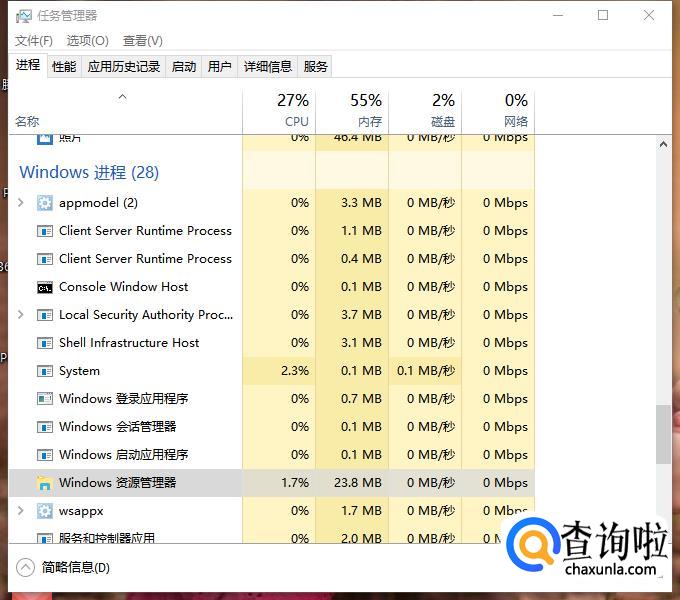
Task: Click the Windows 登录应用程序 icon
Action: pos(45,399)
